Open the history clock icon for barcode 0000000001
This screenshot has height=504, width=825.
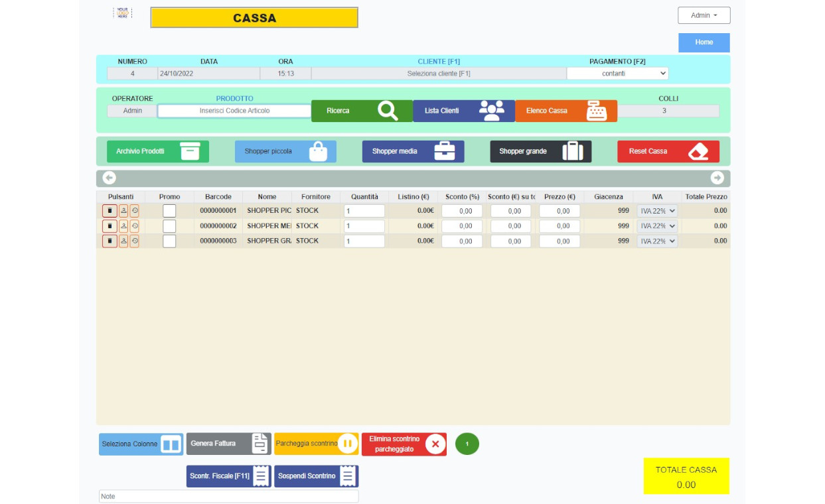[135, 211]
